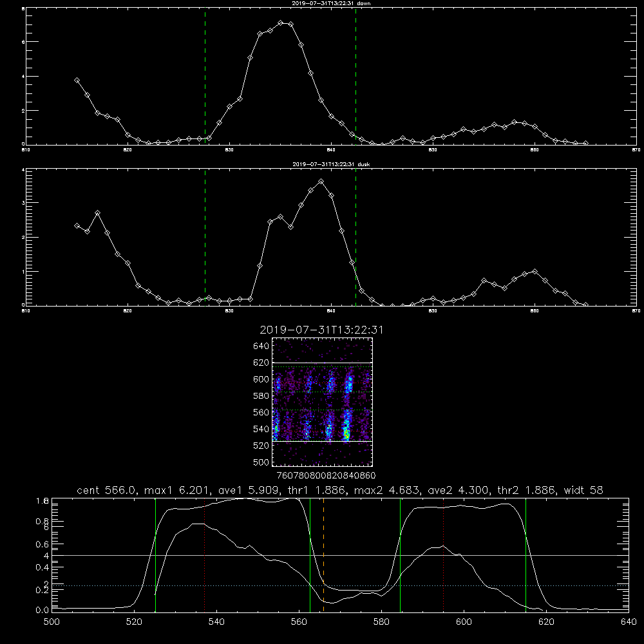This screenshot has width=644, height=644.
Task: Click the red dotted marker near 595
Action: point(443,554)
